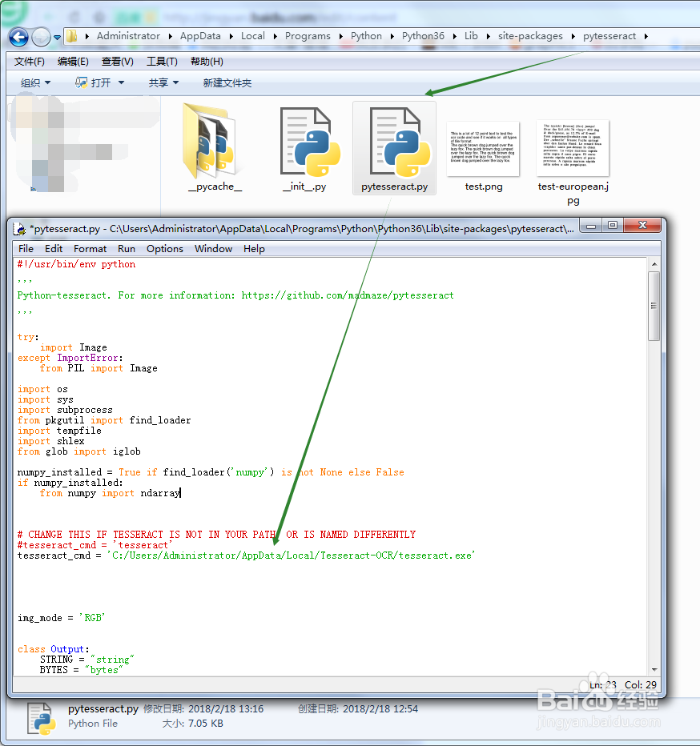The image size is (700, 746).
Task: Click the Explorer back navigation arrow
Action: [x=18, y=37]
